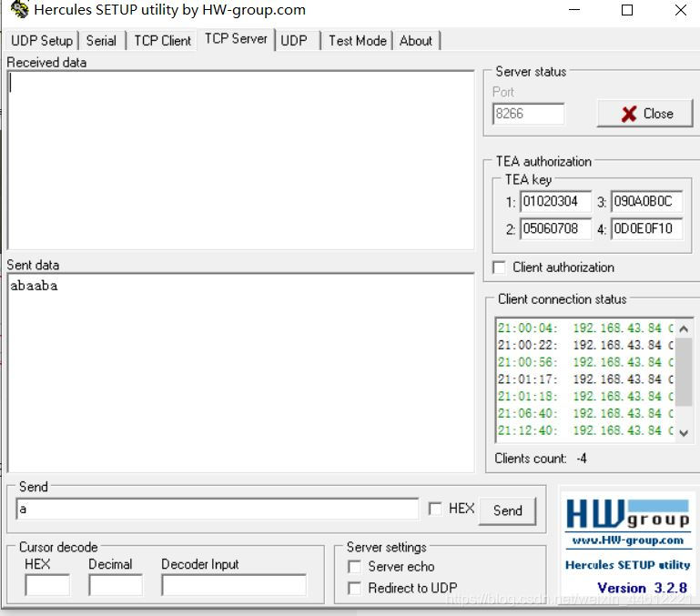Enable the Server echo option
The image size is (700, 616).
pyautogui.click(x=354, y=567)
